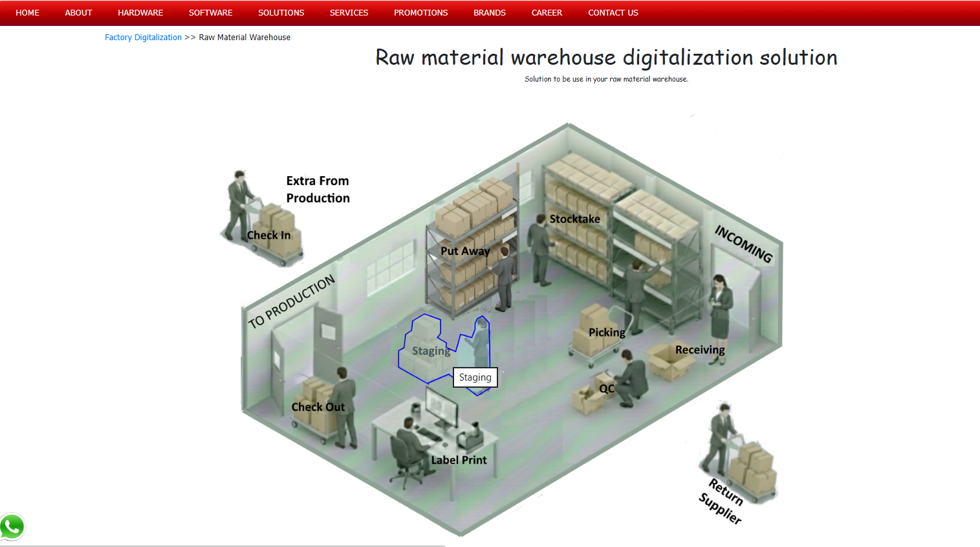
Task: Click the horizontal scrollbar at page bottom
Action: coord(223,545)
